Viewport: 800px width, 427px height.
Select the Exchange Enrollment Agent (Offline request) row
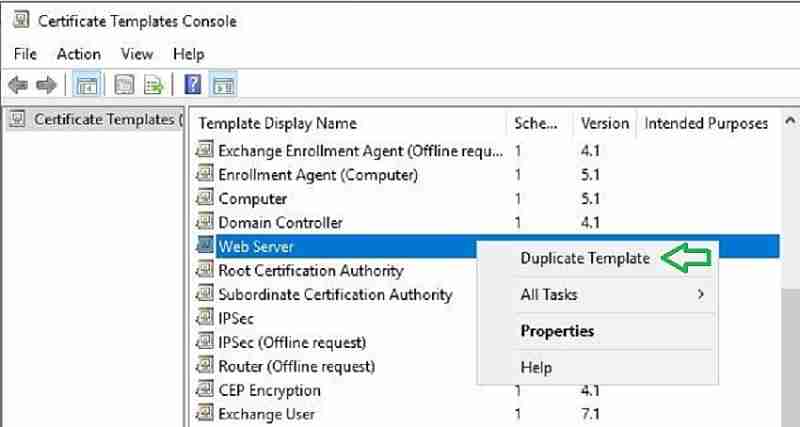tap(485, 150)
